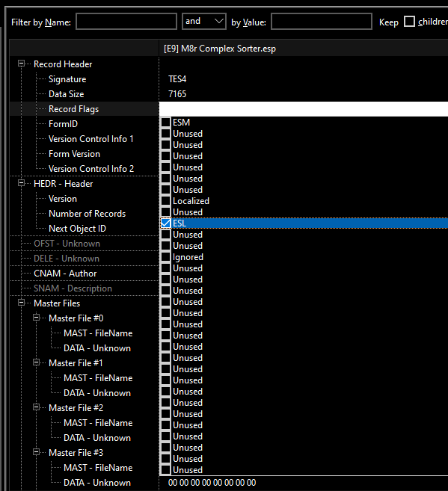
Task: Toggle the Keep children checkbox
Action: pyautogui.click(x=409, y=22)
